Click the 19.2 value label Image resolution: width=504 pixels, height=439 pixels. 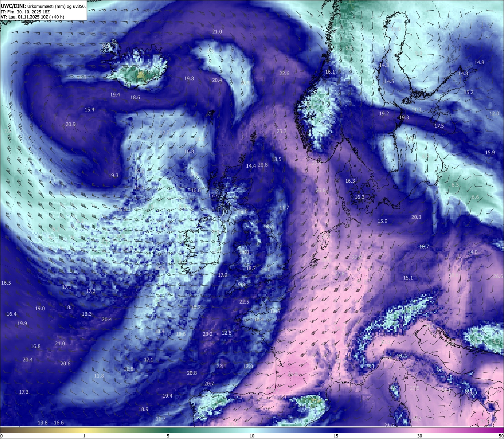pyautogui.click(x=384, y=113)
